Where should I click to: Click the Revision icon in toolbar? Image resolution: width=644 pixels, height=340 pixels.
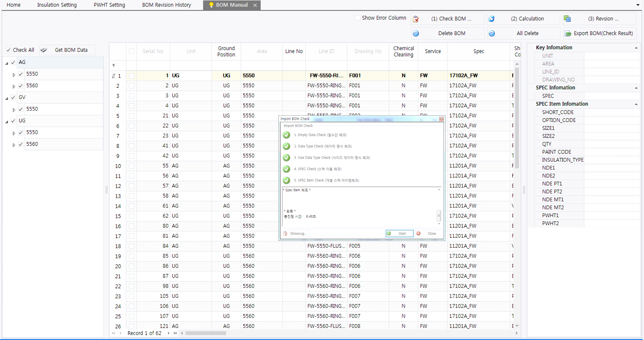click(567, 19)
